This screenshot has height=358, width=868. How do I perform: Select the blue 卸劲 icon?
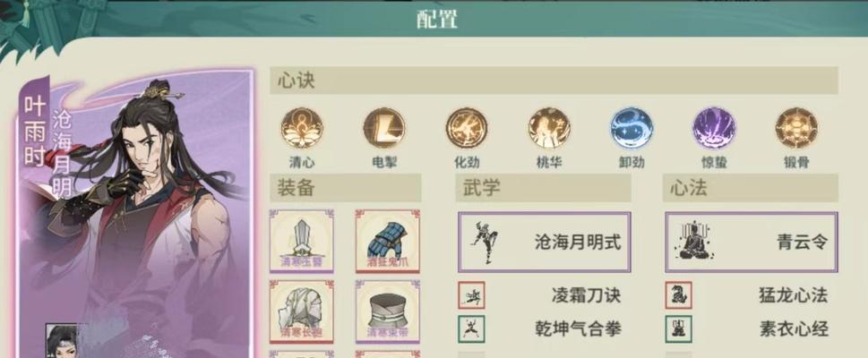click(x=632, y=128)
